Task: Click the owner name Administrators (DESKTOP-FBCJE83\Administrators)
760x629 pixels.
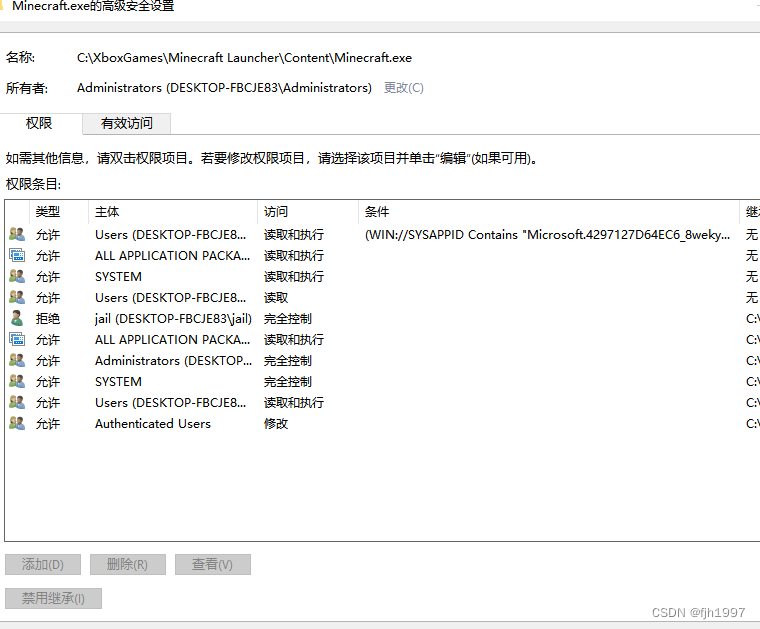Action: point(224,88)
